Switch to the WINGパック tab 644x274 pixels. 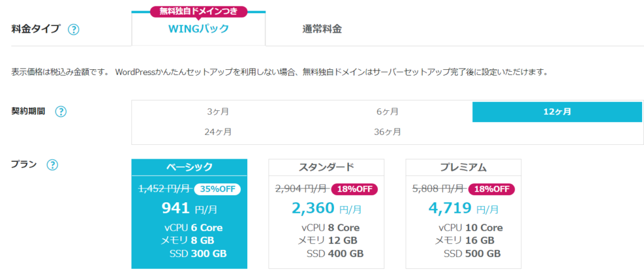click(198, 29)
